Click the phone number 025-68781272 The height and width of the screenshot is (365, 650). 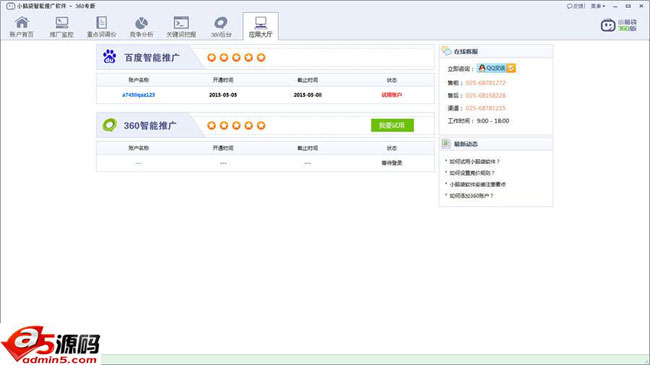click(x=485, y=83)
